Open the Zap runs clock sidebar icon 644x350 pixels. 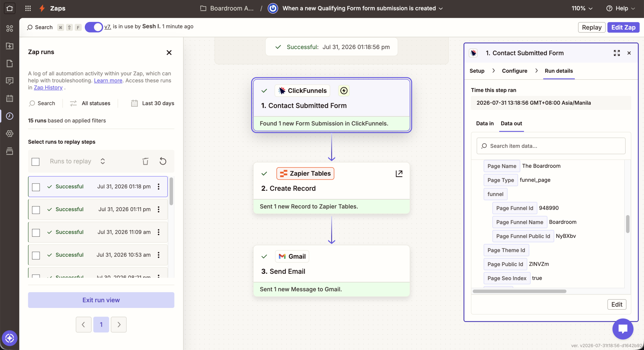[x=10, y=116]
